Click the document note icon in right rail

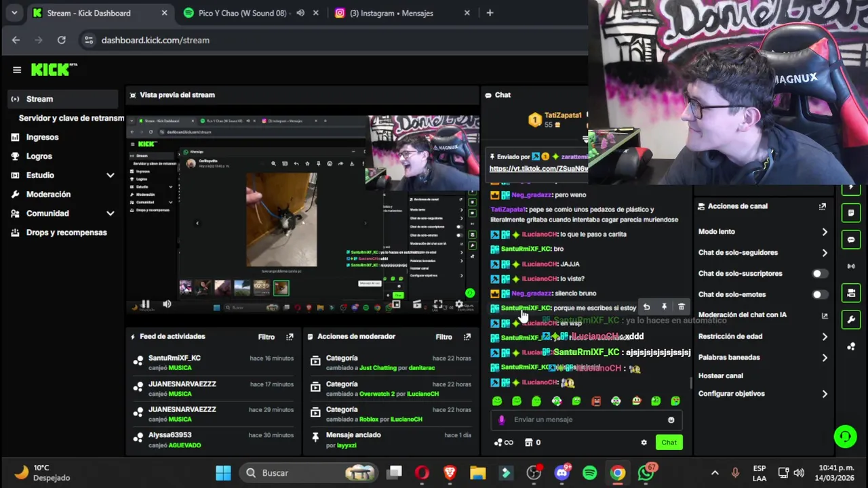(x=851, y=213)
